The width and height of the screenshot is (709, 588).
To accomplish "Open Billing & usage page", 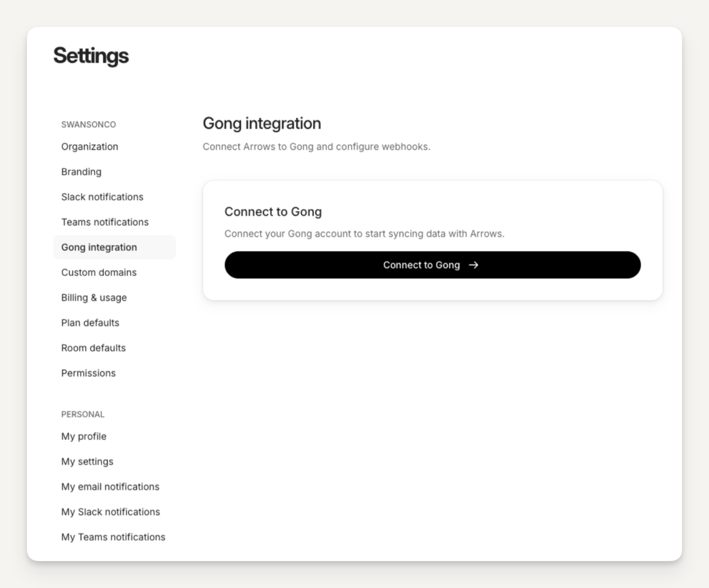I will [x=94, y=298].
